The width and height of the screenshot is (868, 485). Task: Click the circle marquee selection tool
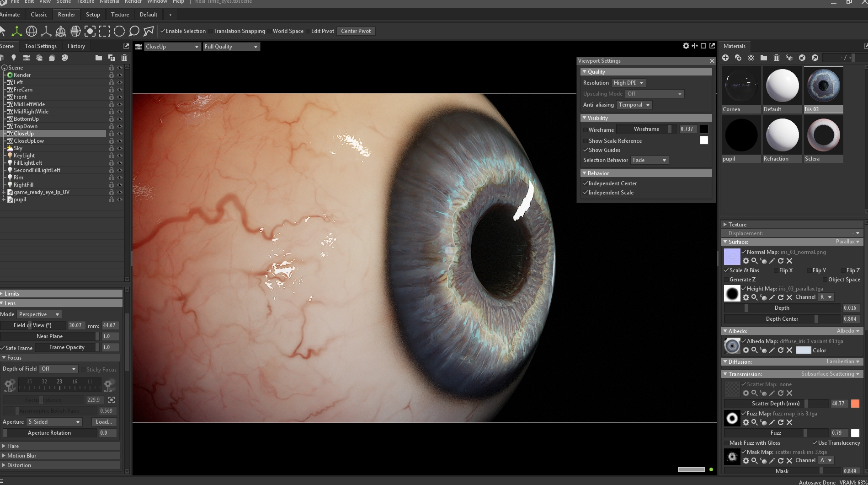[x=119, y=31]
